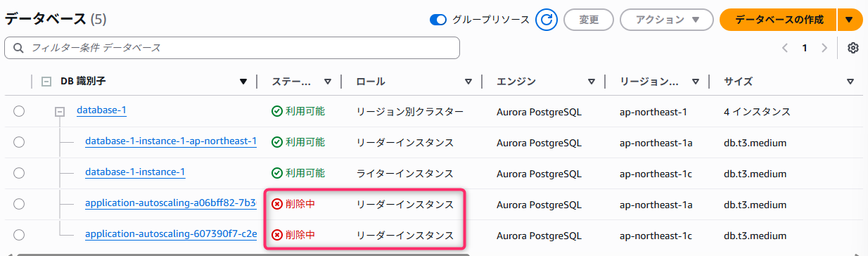Click the deleting status icon for application-autoscaling-607390f7
Screen dimensions: 868x256
point(277,235)
